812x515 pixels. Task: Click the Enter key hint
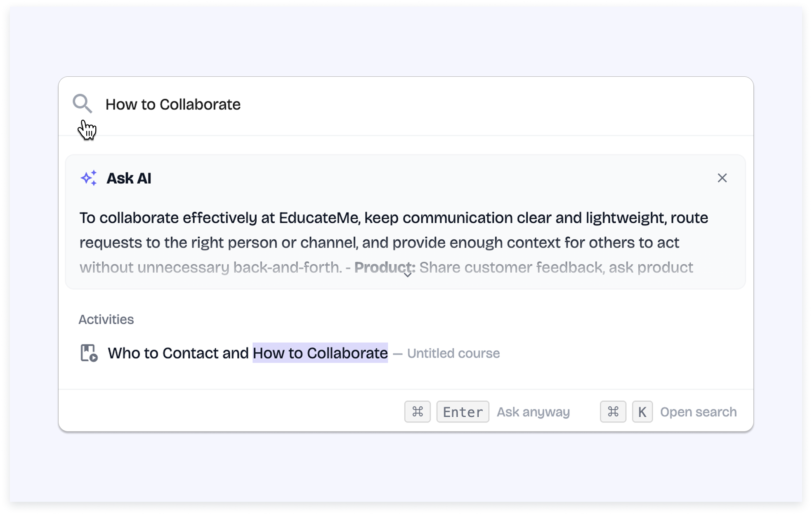point(463,411)
